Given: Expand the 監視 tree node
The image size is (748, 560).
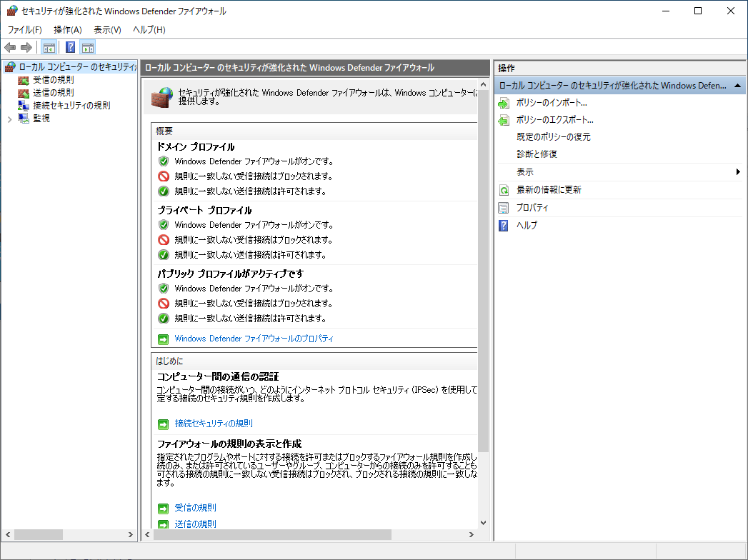Looking at the screenshot, I should tap(9, 119).
